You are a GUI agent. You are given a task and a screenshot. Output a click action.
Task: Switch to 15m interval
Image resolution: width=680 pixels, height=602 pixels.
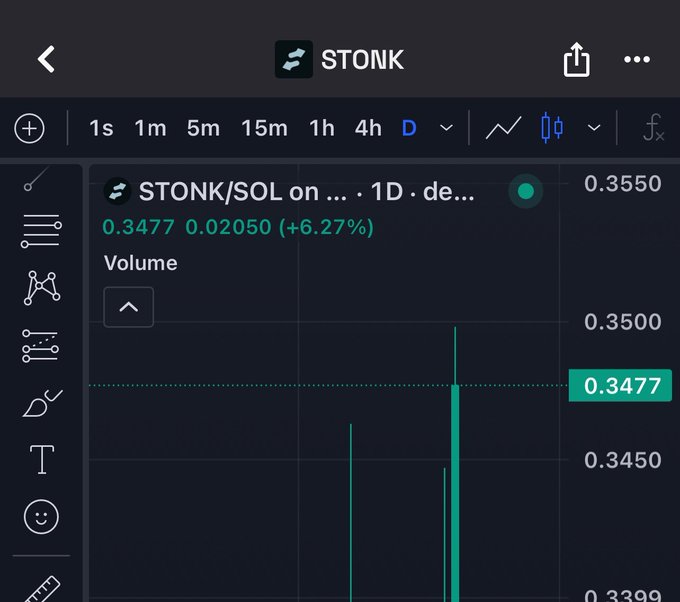pos(264,128)
